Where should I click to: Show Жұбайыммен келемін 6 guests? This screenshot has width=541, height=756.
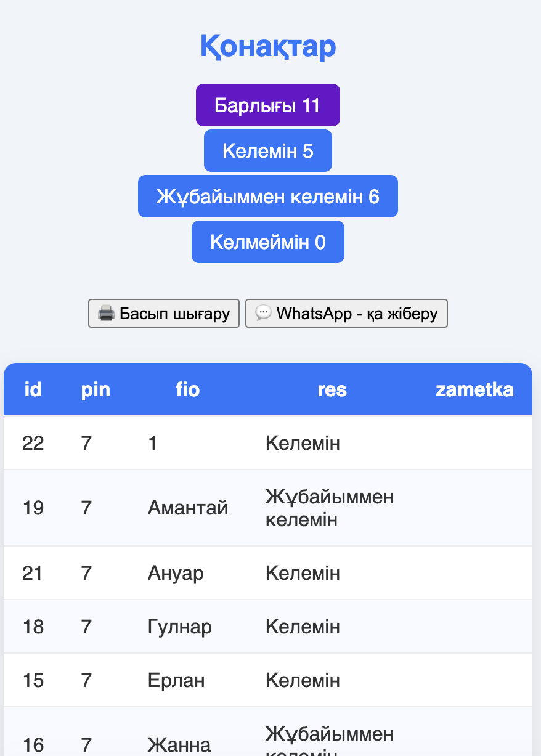(x=267, y=197)
